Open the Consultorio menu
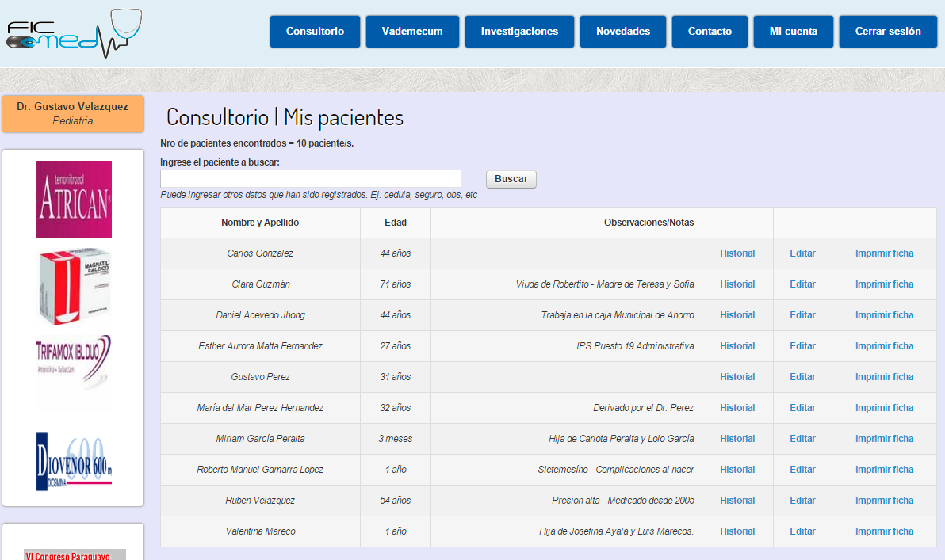 (314, 32)
